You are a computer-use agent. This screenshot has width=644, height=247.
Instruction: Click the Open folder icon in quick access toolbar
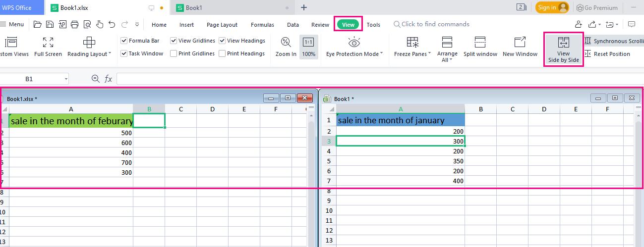(38, 24)
